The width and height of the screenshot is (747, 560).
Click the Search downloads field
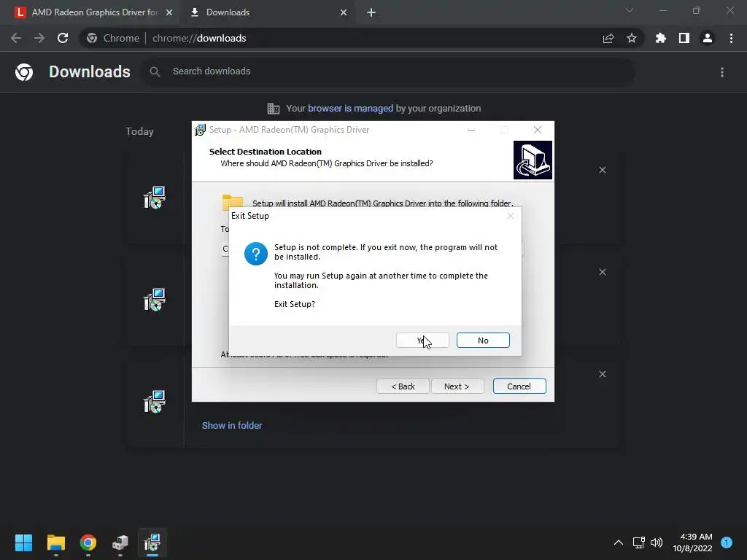click(388, 71)
